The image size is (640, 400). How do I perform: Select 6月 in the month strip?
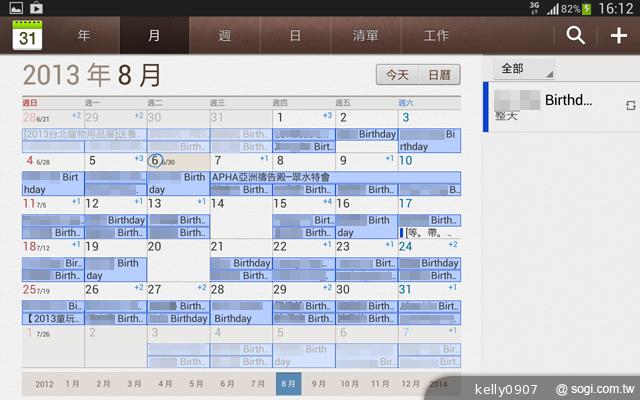[227, 384]
